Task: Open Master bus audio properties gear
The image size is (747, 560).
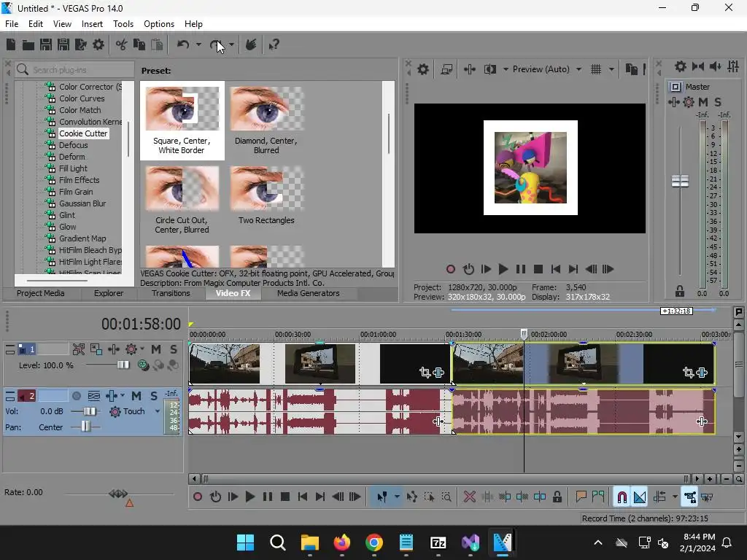Action: tap(681, 66)
